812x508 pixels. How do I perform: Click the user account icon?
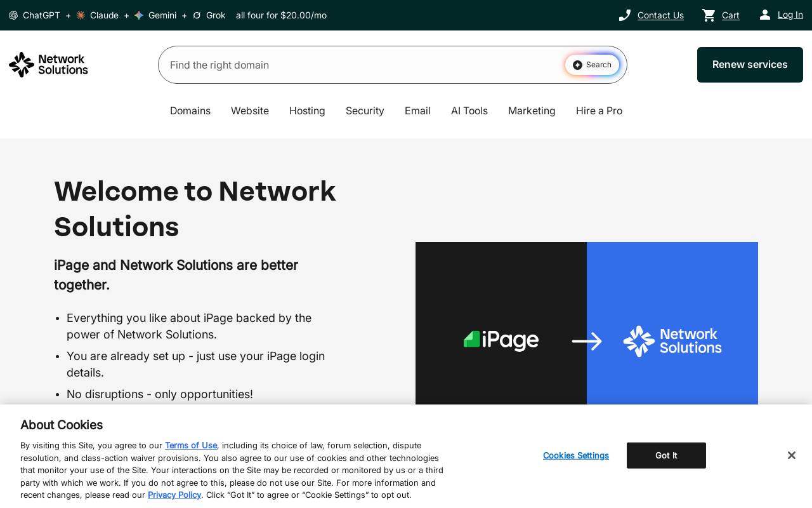765,15
